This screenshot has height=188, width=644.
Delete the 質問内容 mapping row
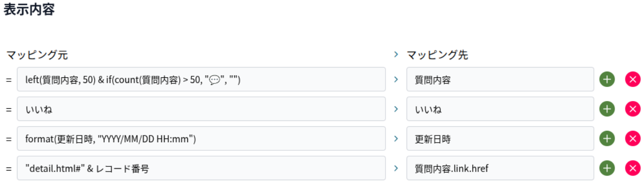(x=633, y=79)
